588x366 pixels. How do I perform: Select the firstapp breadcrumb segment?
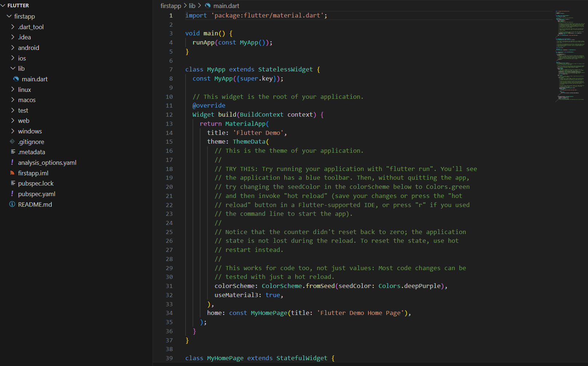[x=171, y=5]
